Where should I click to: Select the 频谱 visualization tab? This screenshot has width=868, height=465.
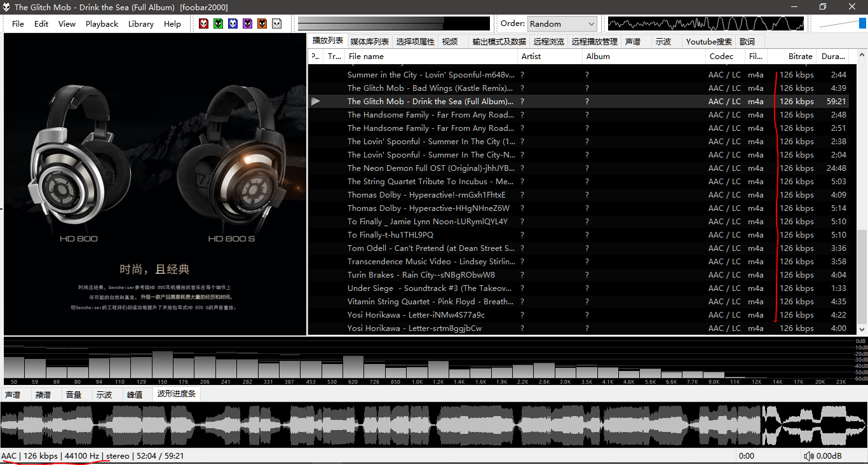[43, 394]
